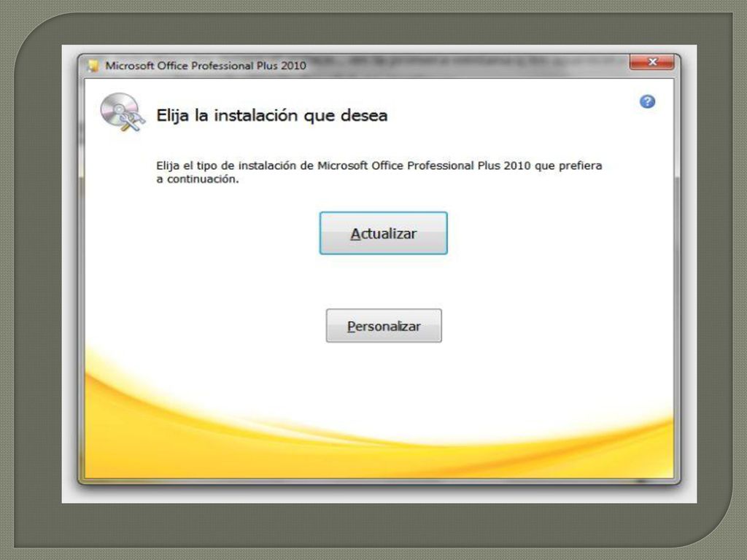Click the setup disc and tools icon
Screen dimensions: 747x560
(x=122, y=113)
